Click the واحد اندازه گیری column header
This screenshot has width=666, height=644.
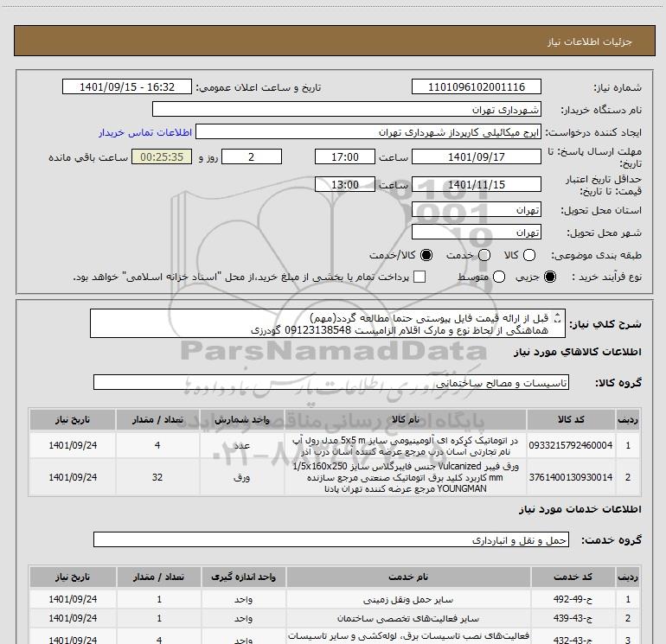[x=243, y=577]
